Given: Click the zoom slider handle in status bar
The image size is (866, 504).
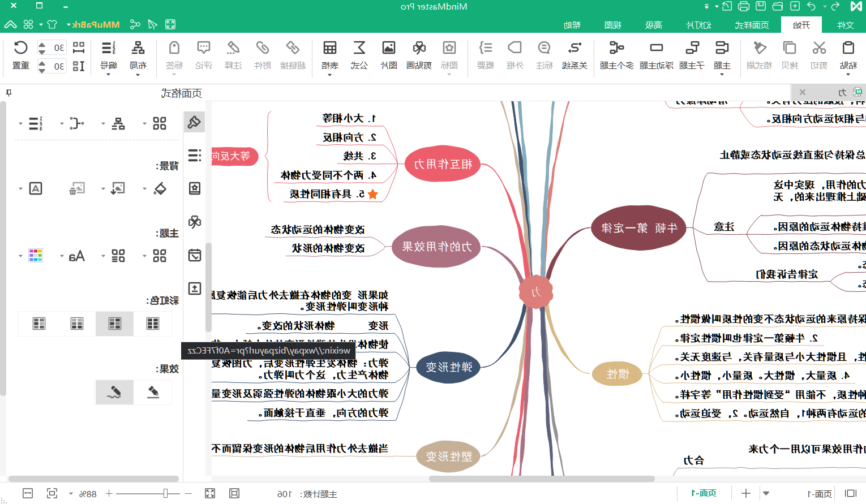Looking at the screenshot, I should (x=165, y=493).
